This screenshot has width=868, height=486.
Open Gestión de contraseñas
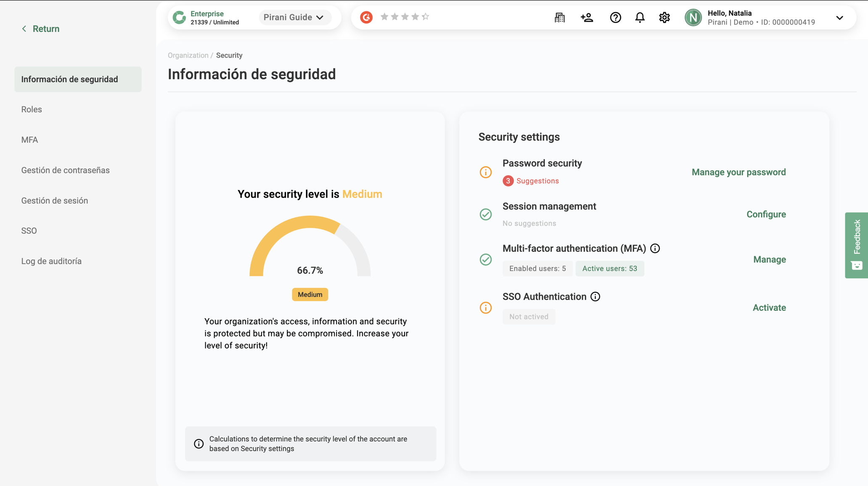(x=65, y=170)
